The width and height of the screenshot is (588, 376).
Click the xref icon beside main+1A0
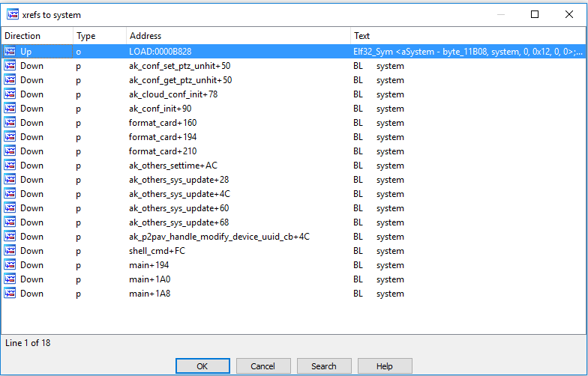pyautogui.click(x=10, y=279)
